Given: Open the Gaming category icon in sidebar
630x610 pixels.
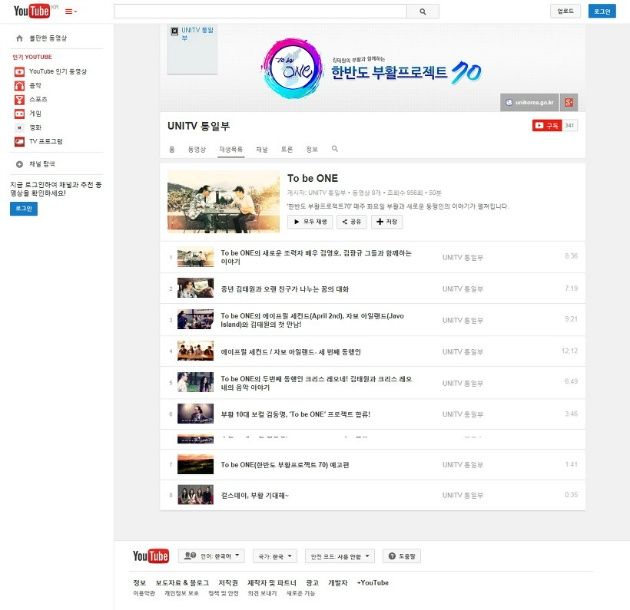Looking at the screenshot, I should click(19, 114).
